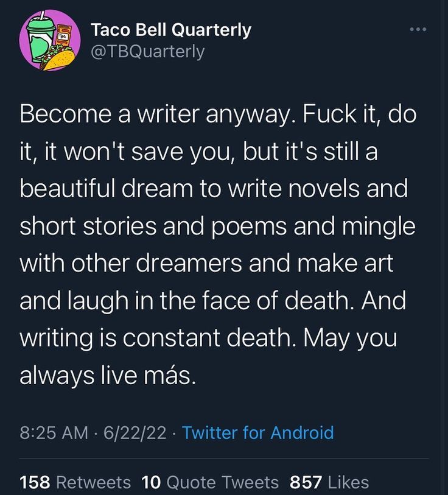
Task: View the Quote Tweets list
Action: click(x=222, y=483)
